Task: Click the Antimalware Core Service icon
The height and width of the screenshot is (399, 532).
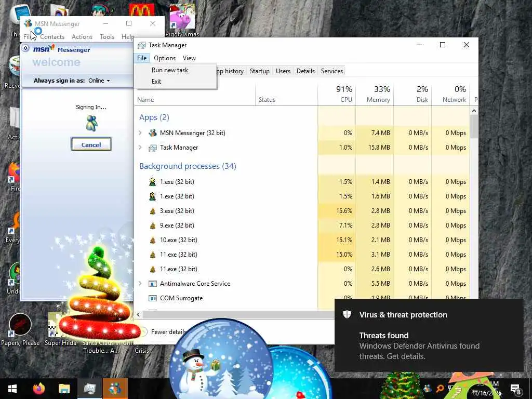Action: 153,284
